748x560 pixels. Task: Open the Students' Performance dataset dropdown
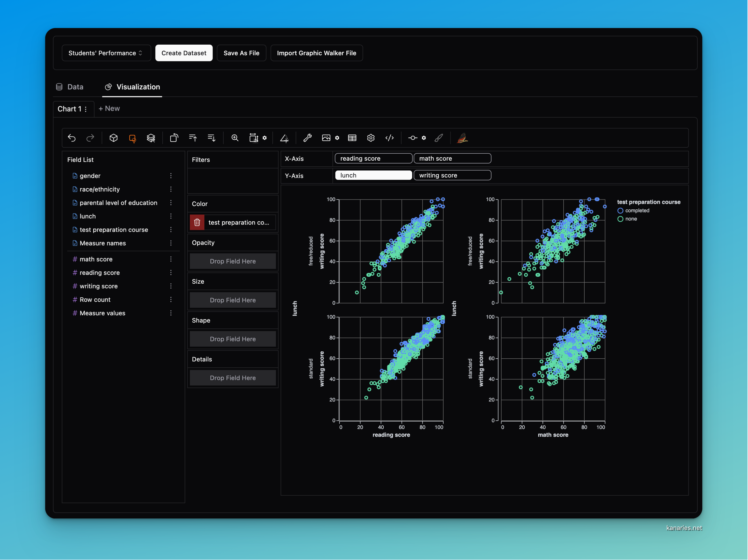point(106,53)
